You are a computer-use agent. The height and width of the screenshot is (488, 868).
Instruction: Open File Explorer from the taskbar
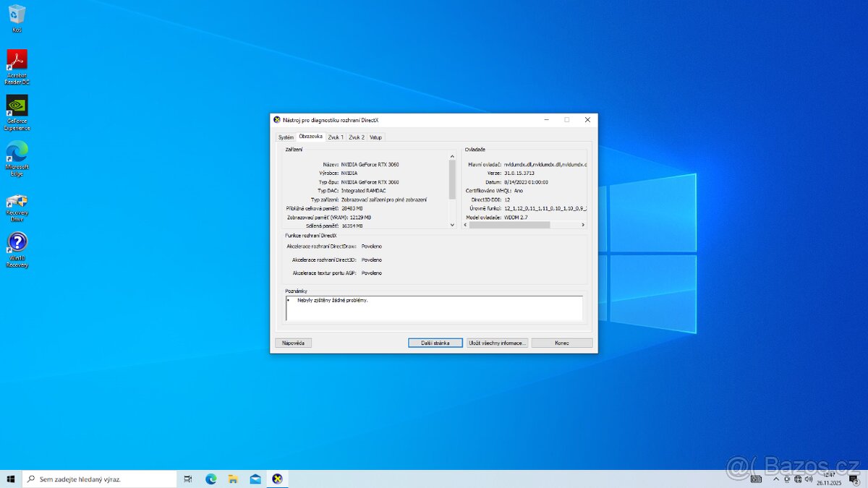(x=233, y=478)
